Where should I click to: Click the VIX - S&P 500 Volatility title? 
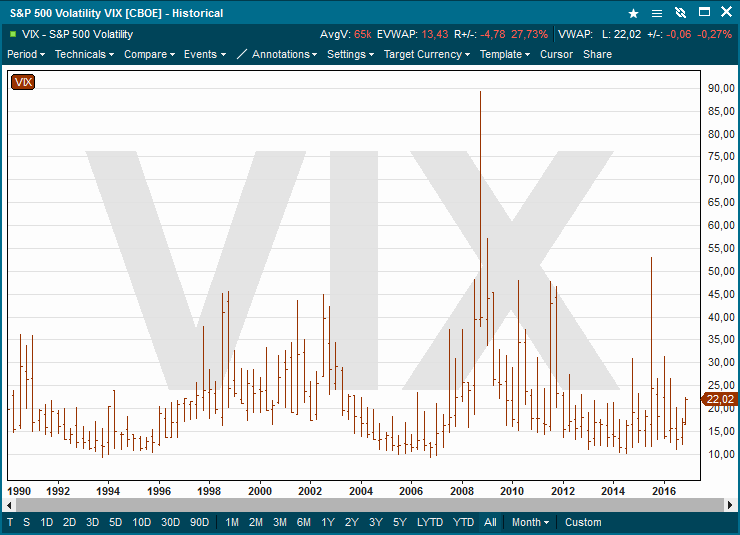77,34
